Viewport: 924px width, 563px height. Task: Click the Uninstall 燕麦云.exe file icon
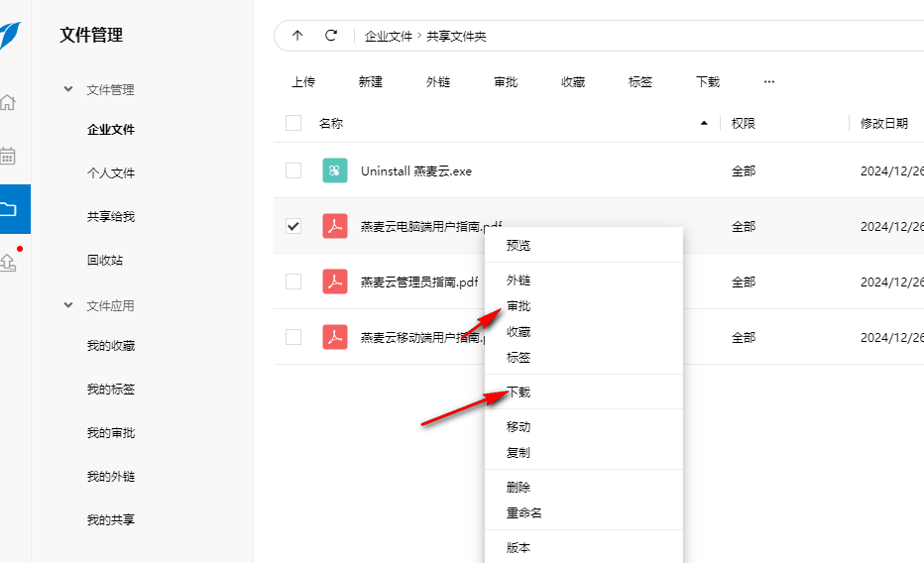click(335, 170)
